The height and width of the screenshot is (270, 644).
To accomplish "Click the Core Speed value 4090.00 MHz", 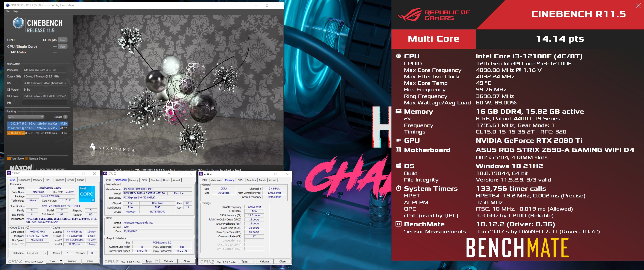I will pos(37,232).
